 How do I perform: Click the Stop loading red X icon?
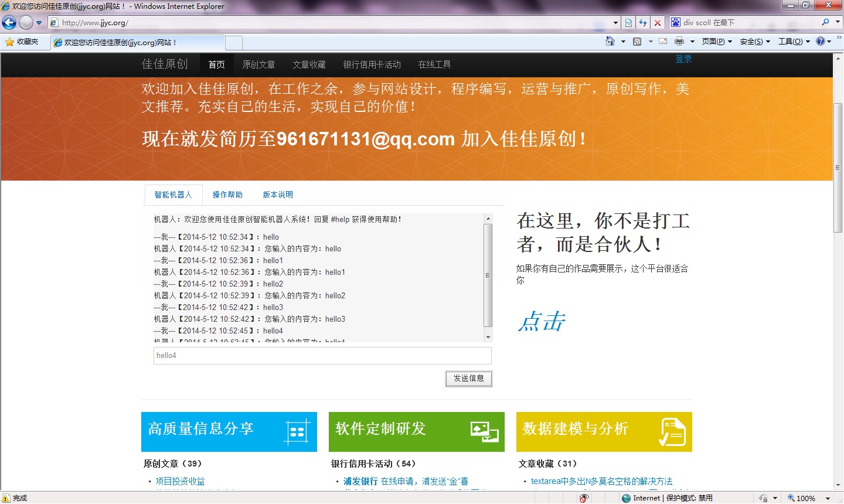click(658, 23)
